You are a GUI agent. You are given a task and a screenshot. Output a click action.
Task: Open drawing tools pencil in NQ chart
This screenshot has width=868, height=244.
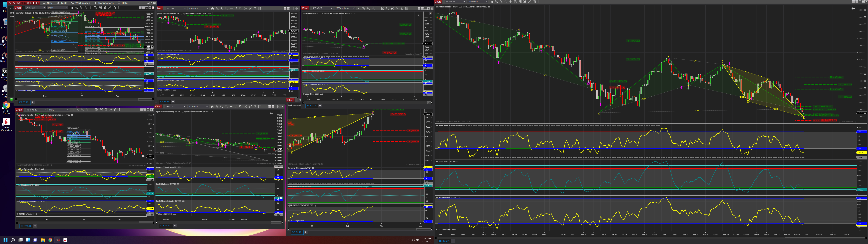click(496, 2)
